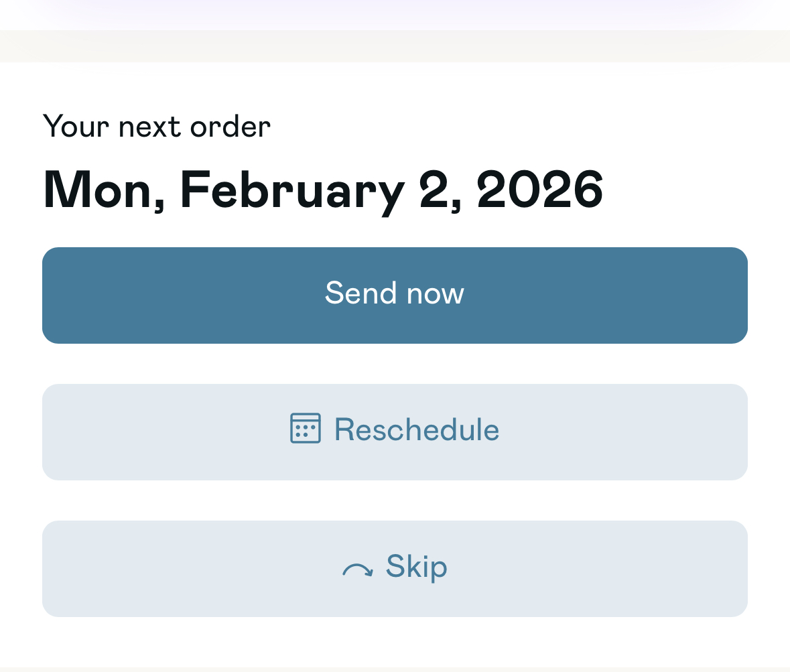Hit the light gray button with arrow icon
Image resolution: width=790 pixels, height=672 pixels.
pos(395,568)
